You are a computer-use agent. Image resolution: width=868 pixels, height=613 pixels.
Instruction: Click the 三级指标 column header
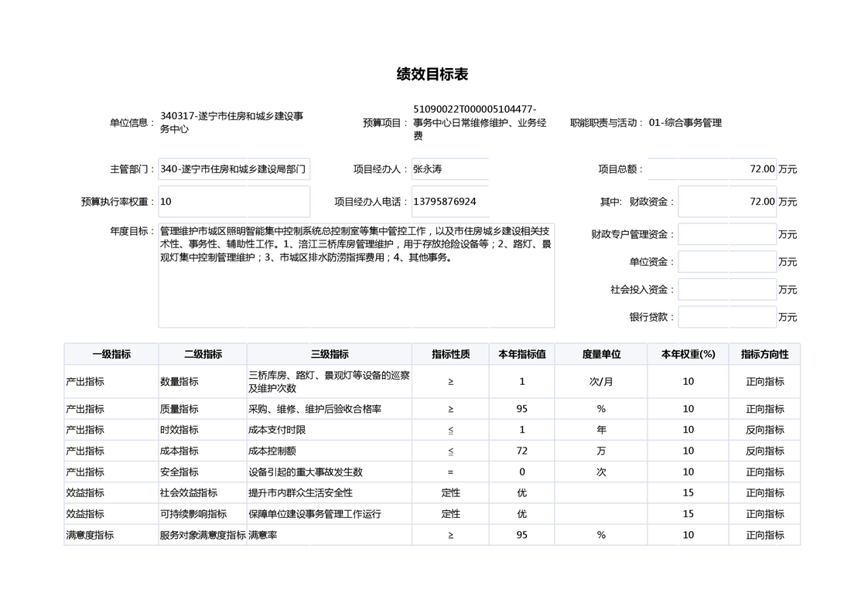(329, 354)
